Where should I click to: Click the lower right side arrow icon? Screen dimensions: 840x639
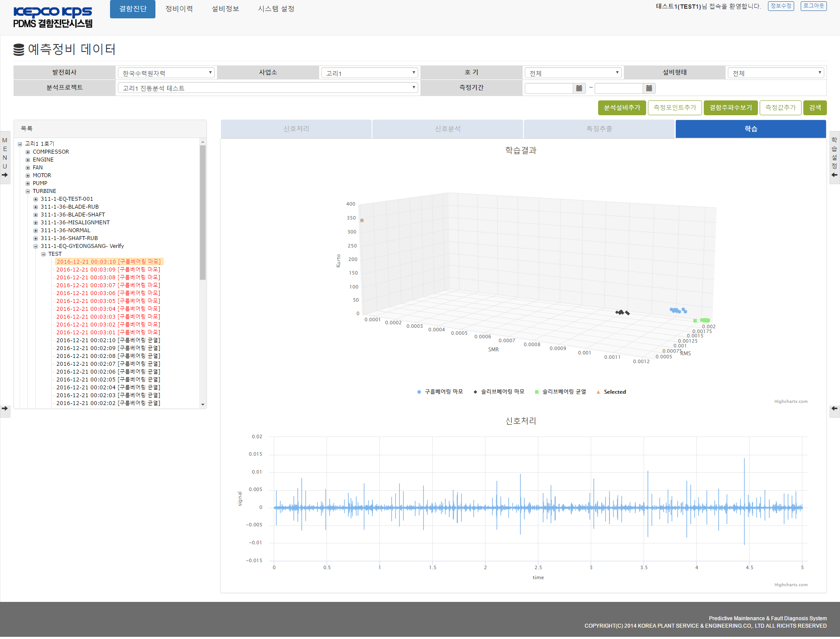(834, 409)
